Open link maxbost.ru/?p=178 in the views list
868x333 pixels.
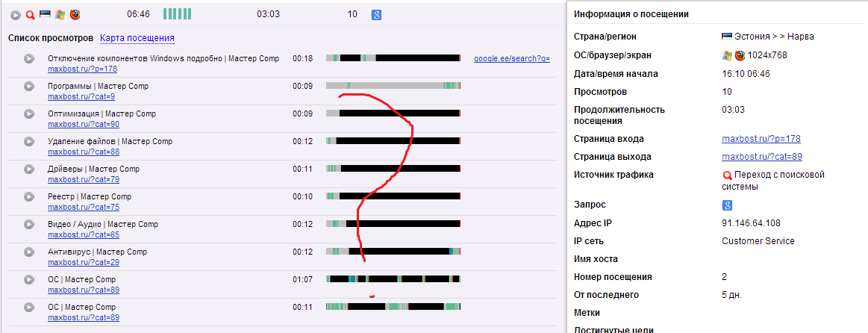[82, 69]
